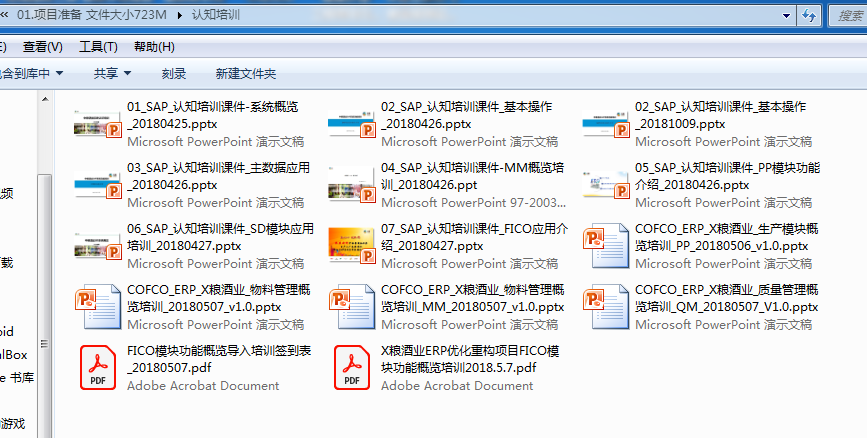Select the 06_SAP SD模块应用培训 pptx icon
Screen dimensions: 867x438
coord(98,246)
